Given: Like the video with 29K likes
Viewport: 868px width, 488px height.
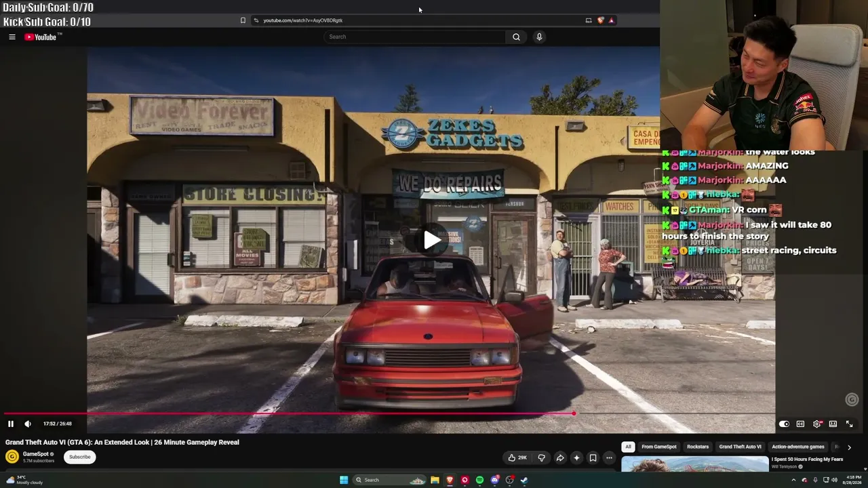Looking at the screenshot, I should (x=517, y=457).
